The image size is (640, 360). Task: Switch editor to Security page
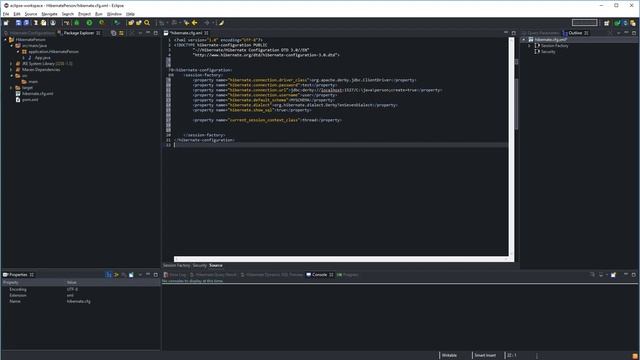[x=200, y=265]
